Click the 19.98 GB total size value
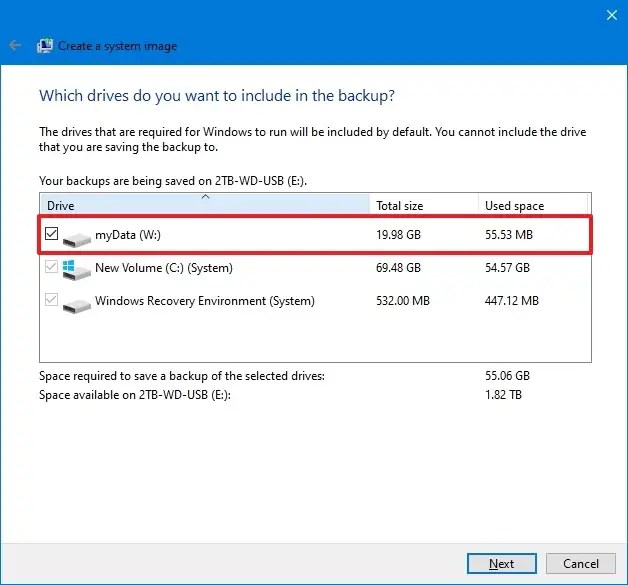628x585 pixels. click(399, 235)
